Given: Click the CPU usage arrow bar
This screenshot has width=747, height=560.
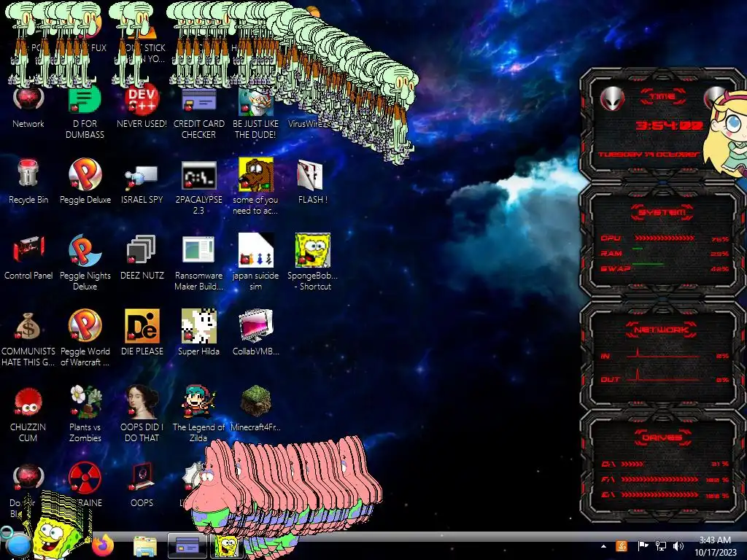Looking at the screenshot, I should click(664, 238).
